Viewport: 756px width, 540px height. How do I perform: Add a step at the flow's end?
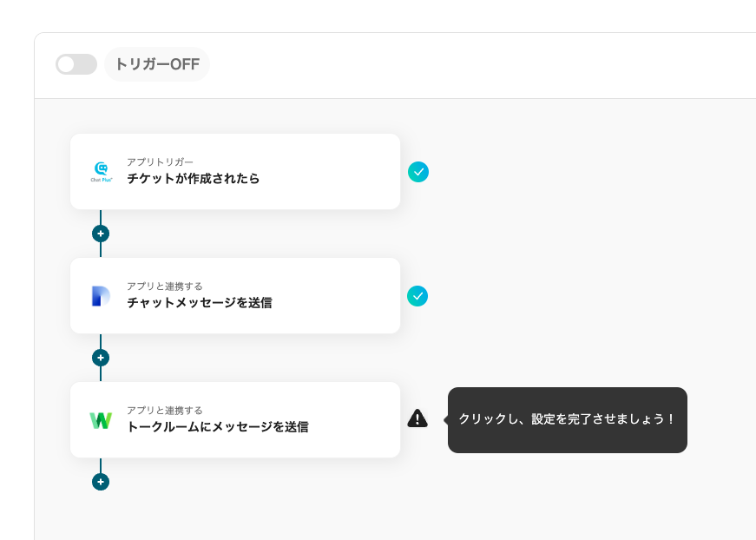pos(101,482)
